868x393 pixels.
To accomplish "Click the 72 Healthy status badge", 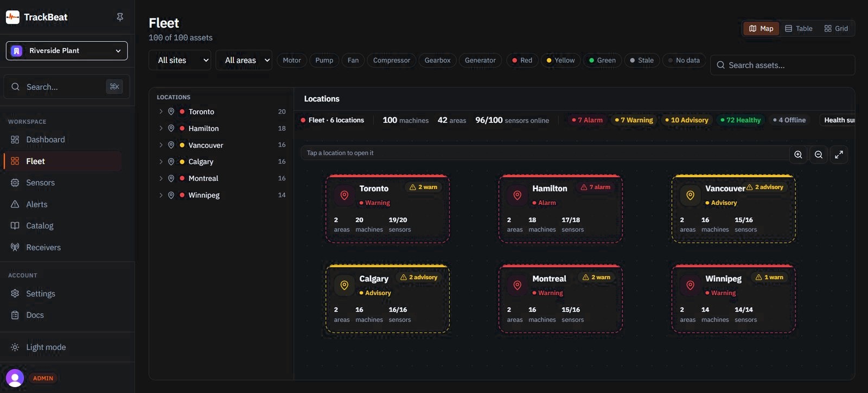I will 741,120.
